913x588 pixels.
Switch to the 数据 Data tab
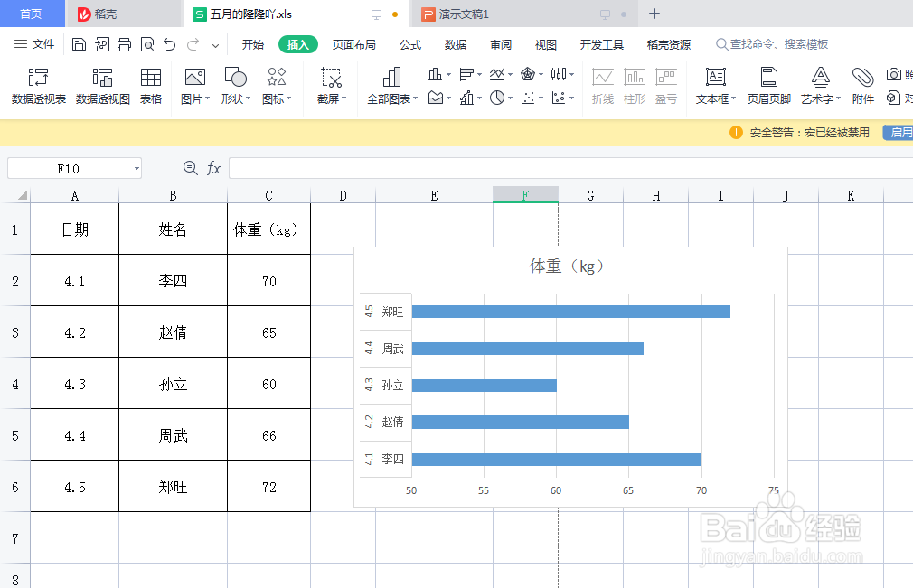[456, 45]
